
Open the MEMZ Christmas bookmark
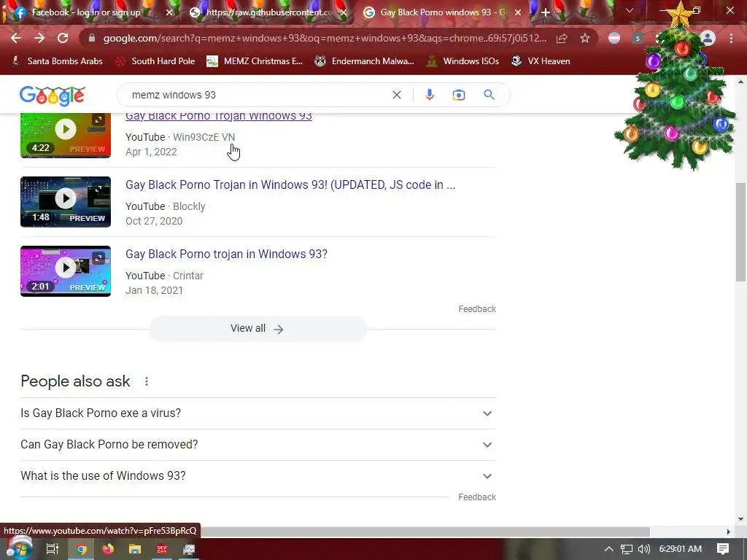click(x=255, y=61)
